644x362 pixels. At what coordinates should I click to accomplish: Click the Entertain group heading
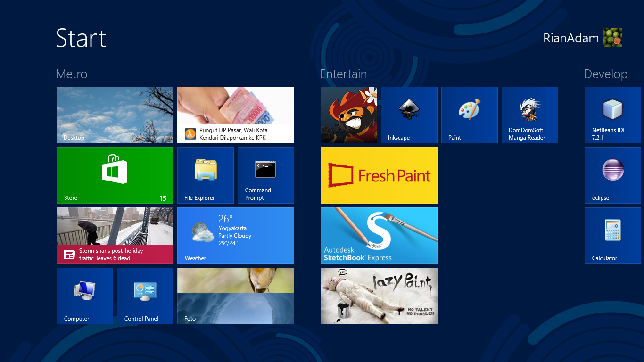click(343, 74)
